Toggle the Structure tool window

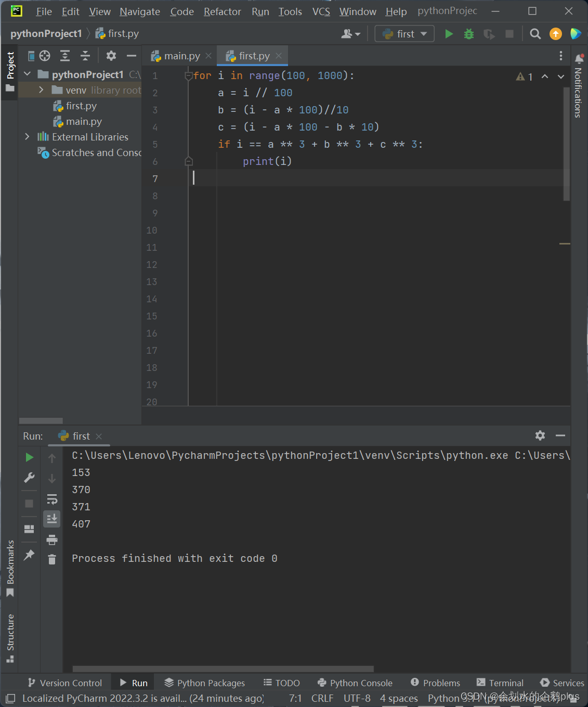10,638
